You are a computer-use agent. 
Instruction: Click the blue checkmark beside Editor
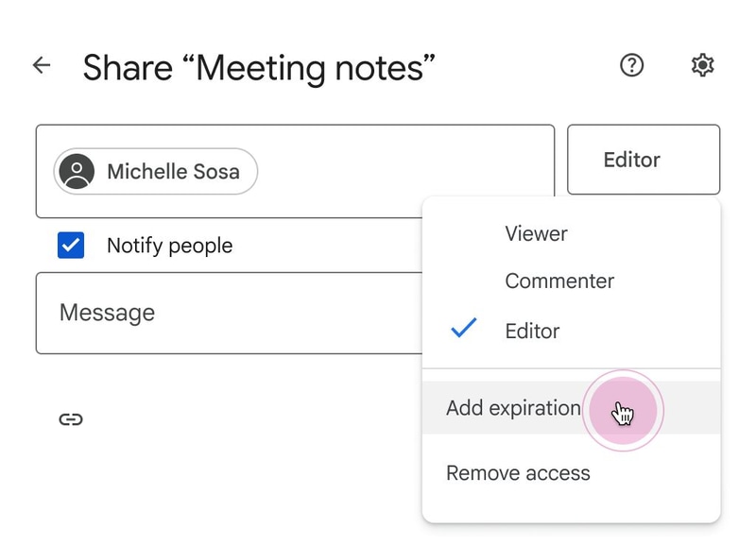pyautogui.click(x=463, y=330)
